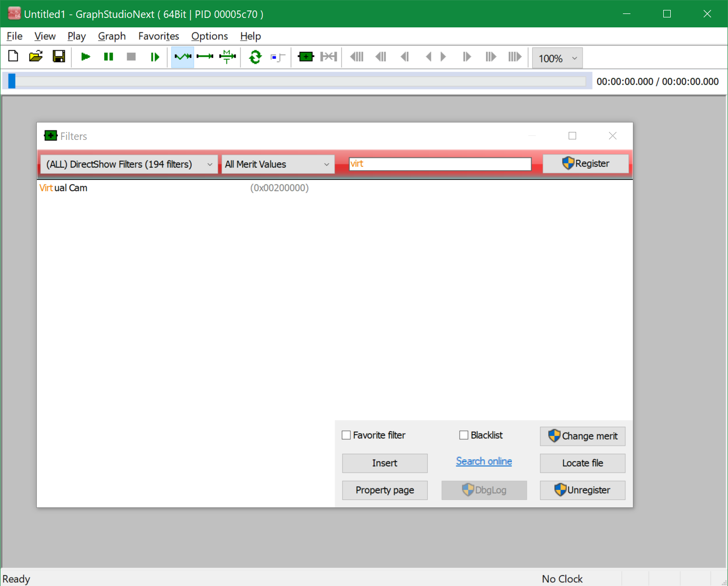The height and width of the screenshot is (586, 728).
Task: Minimize the GraphStudioNext main window
Action: [627, 13]
